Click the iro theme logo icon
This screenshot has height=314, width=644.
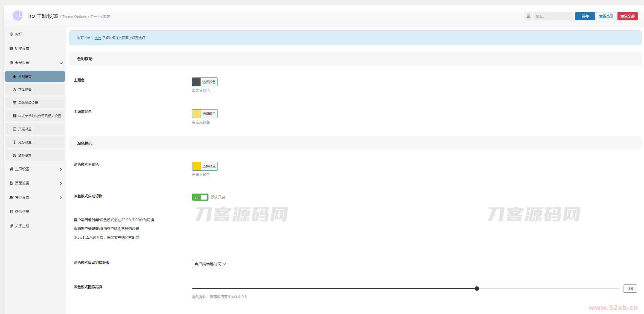pyautogui.click(x=18, y=15)
